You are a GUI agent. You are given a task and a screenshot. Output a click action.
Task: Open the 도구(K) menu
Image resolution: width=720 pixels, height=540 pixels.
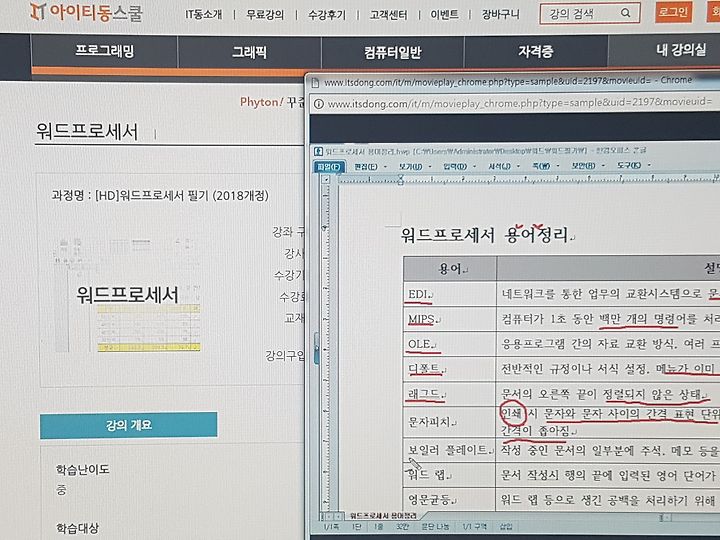[629, 165]
